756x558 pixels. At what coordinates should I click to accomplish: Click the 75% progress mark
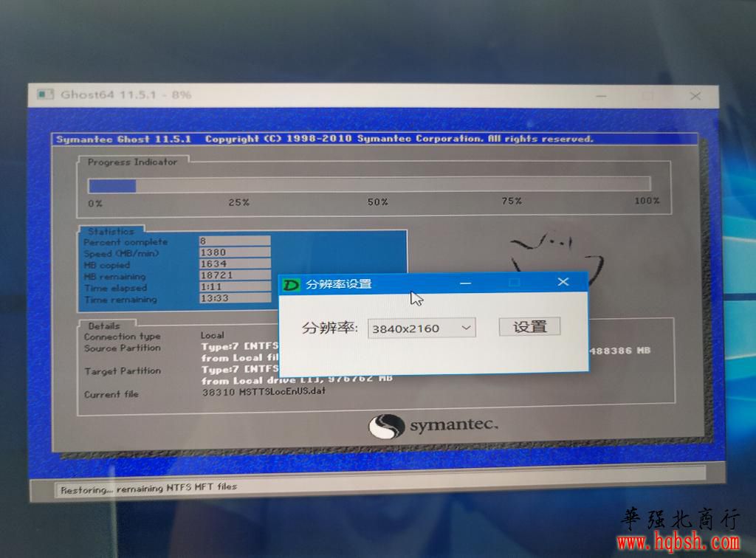click(512, 201)
